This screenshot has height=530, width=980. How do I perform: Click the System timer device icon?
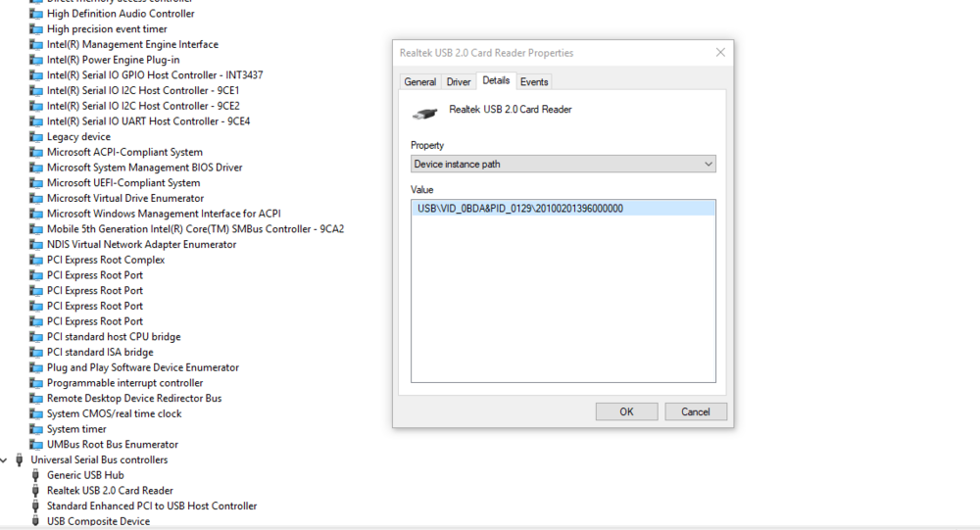36,429
